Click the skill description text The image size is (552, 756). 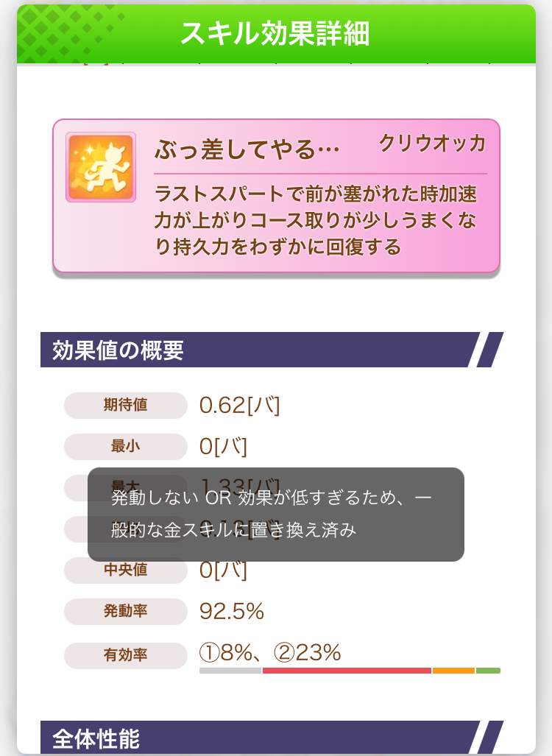[x=316, y=220]
